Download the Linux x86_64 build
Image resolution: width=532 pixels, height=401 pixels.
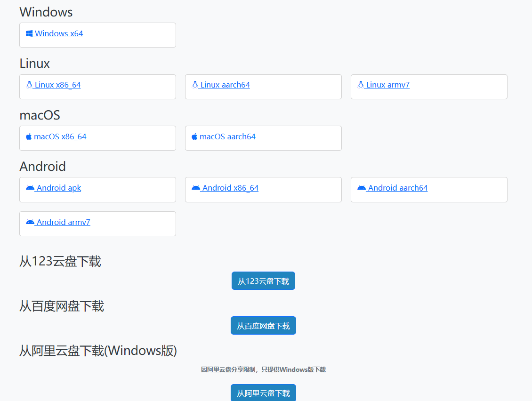[x=57, y=85]
